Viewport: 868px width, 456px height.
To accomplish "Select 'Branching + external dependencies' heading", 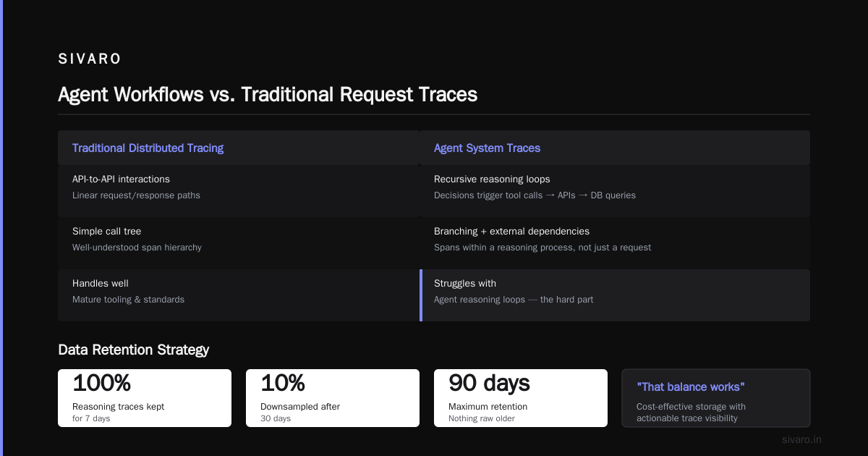I will tap(511, 231).
